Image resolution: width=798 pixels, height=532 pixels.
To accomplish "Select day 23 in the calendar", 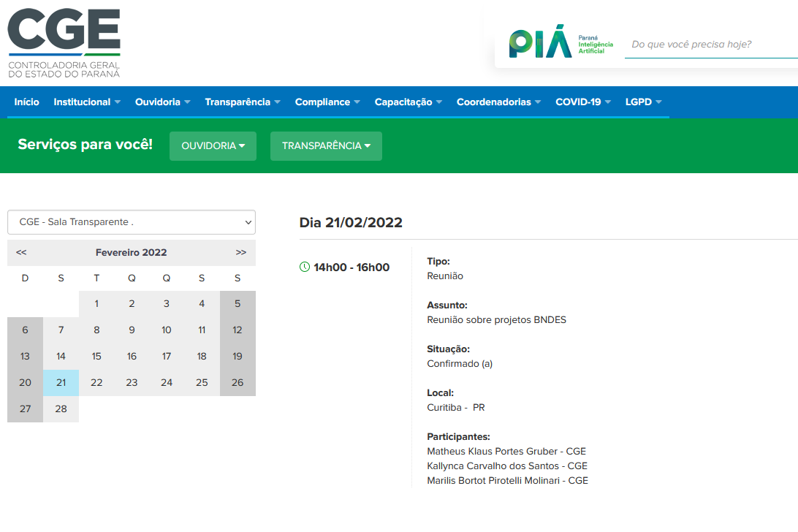I will click(132, 383).
